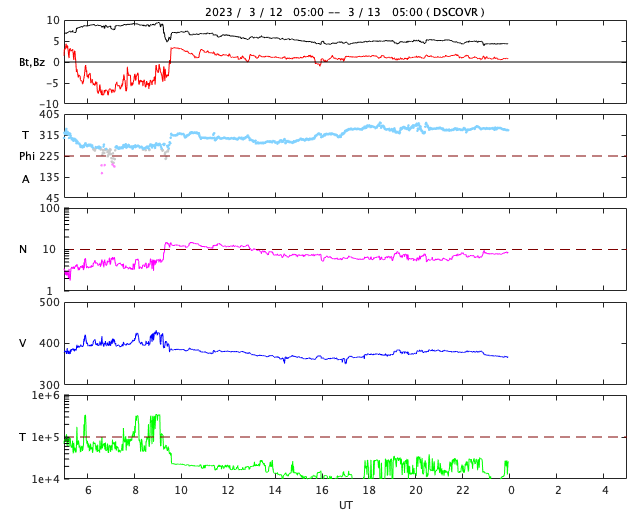Click the "300" tick on the V axis

[49, 385]
